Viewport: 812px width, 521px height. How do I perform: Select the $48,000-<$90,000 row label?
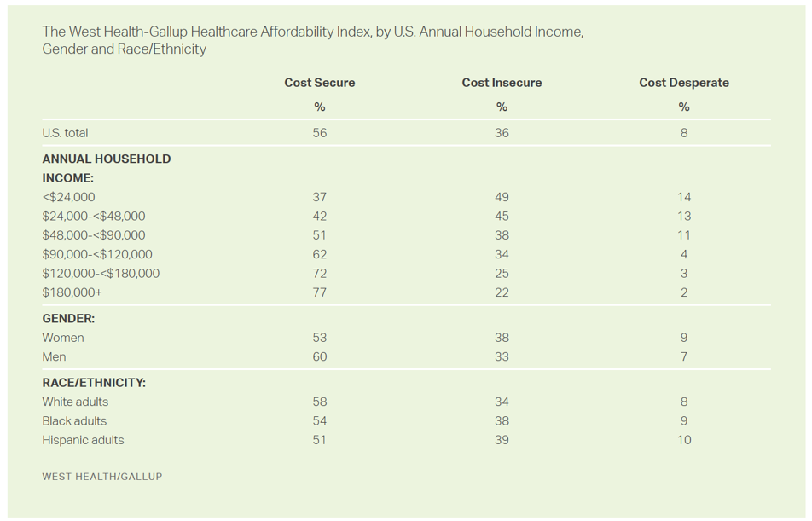[x=94, y=235]
